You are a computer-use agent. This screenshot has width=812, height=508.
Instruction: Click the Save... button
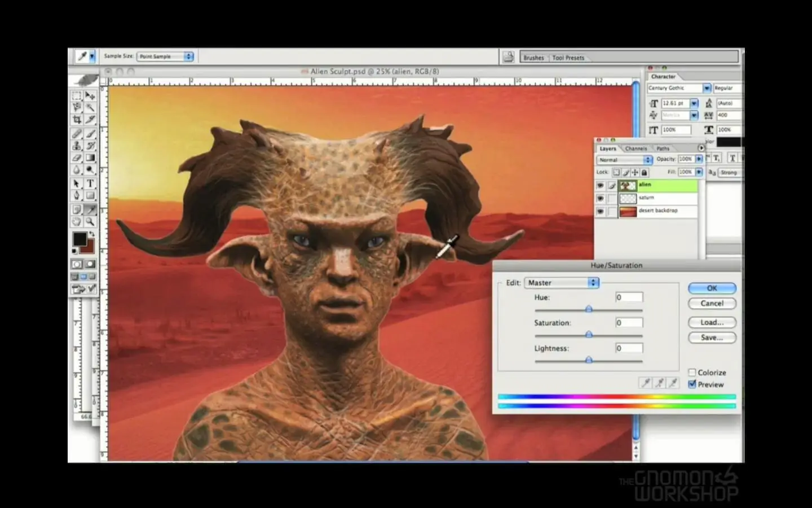[x=712, y=338]
